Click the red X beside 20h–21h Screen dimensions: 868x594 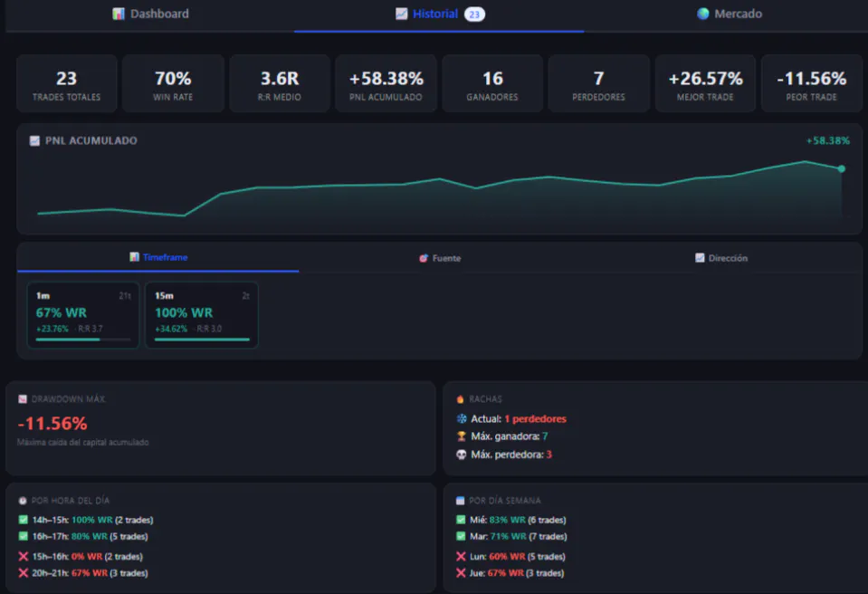click(x=24, y=573)
